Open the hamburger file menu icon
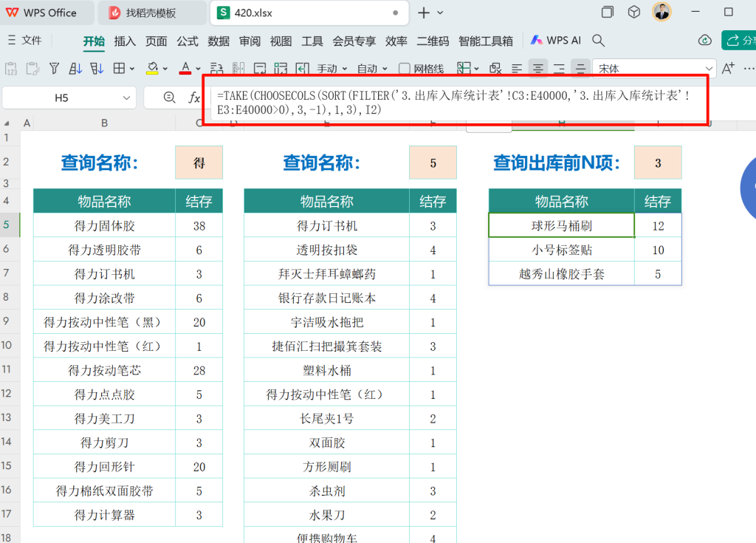The width and height of the screenshot is (756, 543). coord(12,41)
